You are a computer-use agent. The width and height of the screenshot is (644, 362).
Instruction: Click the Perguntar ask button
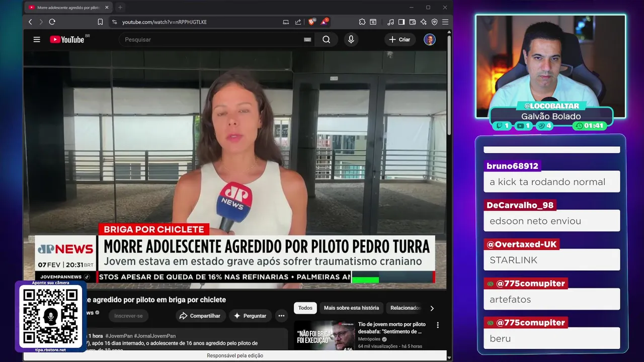(x=250, y=316)
